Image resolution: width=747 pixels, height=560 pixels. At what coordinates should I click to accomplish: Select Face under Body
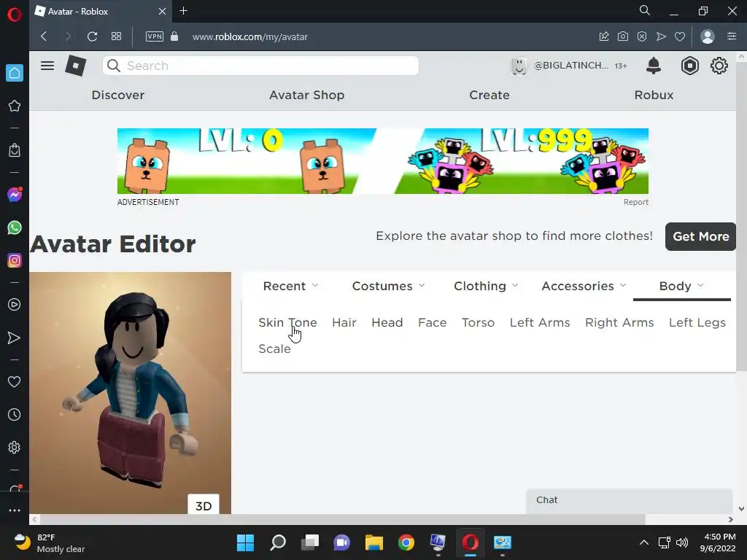[x=432, y=322]
